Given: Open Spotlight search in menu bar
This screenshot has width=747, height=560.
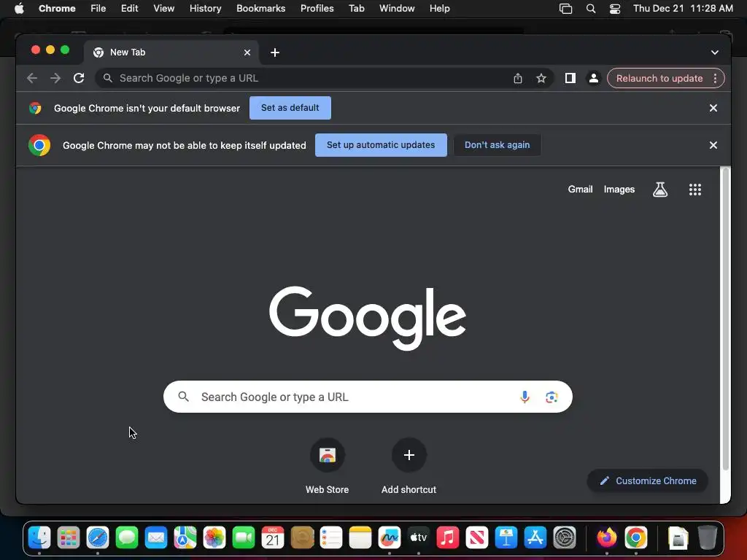Looking at the screenshot, I should (591, 9).
